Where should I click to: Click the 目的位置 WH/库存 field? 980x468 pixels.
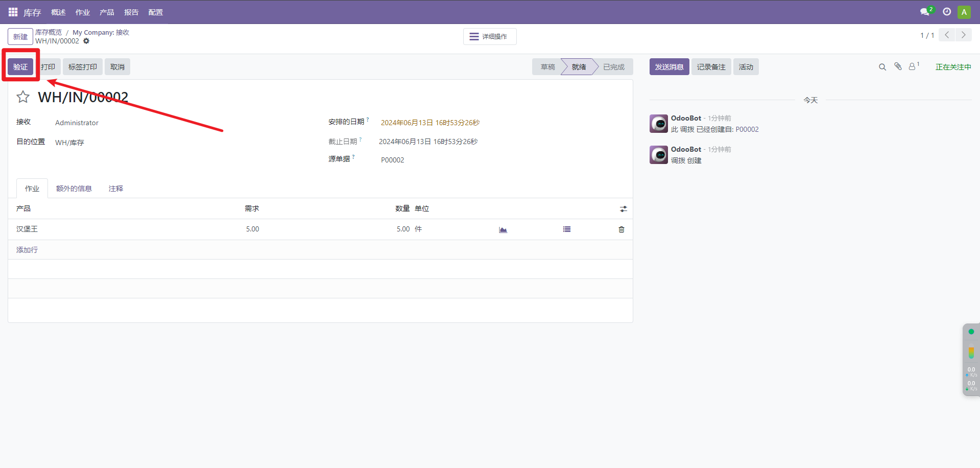(69, 143)
